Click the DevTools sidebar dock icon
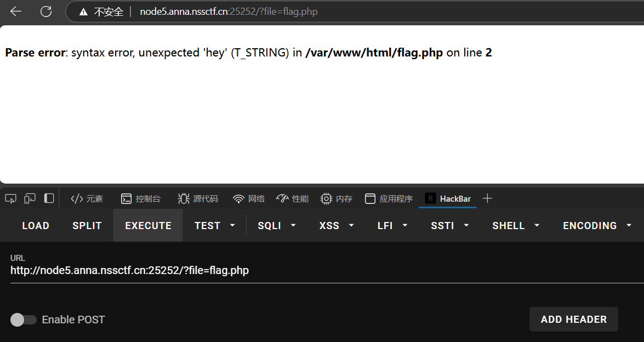 49,198
